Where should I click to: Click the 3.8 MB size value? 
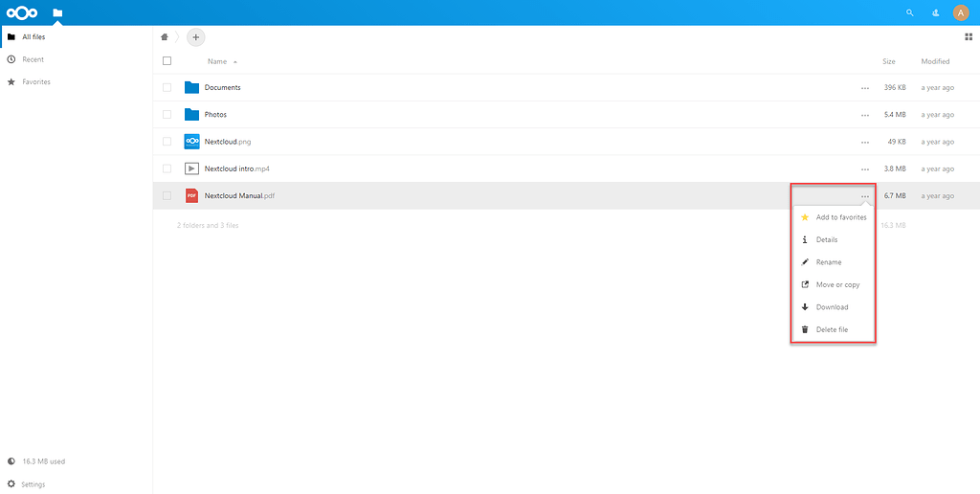896,168
